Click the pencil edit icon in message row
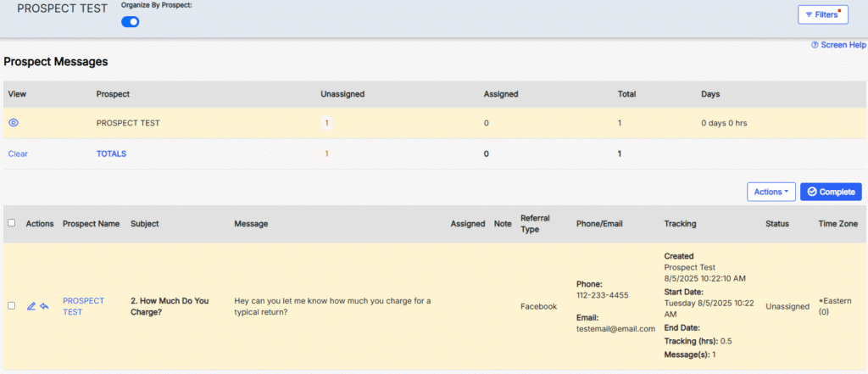This screenshot has height=374, width=868. (x=31, y=306)
